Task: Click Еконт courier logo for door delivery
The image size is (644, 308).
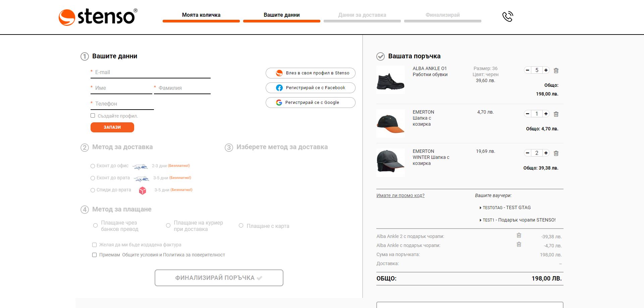Action: pos(141,179)
